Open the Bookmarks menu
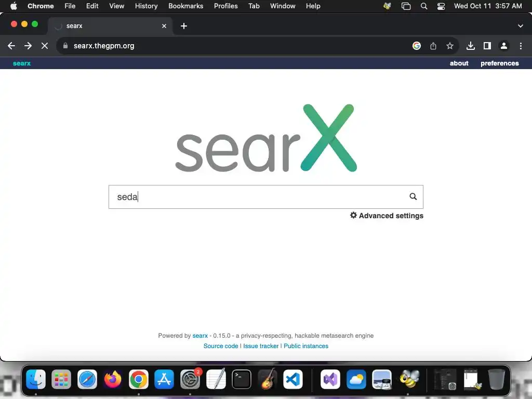 [x=186, y=6]
